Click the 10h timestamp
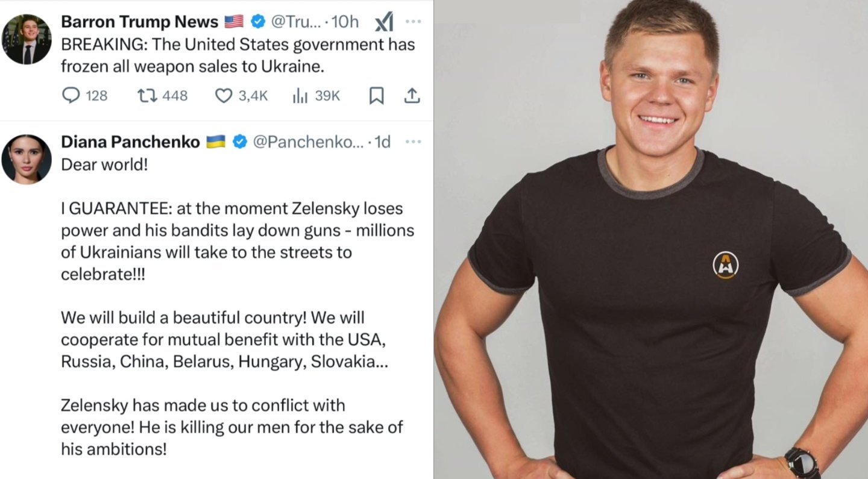868x479 pixels. pyautogui.click(x=345, y=22)
